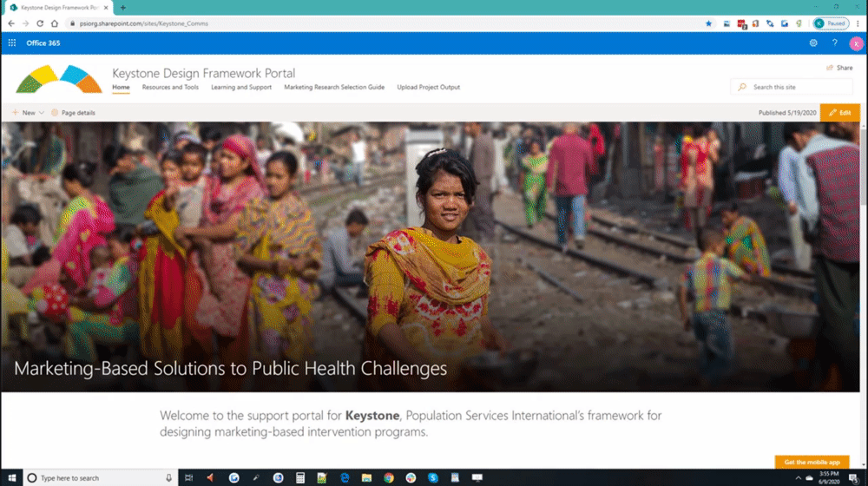Click the Page details gear icon
The height and width of the screenshot is (486, 868).
pos(55,113)
